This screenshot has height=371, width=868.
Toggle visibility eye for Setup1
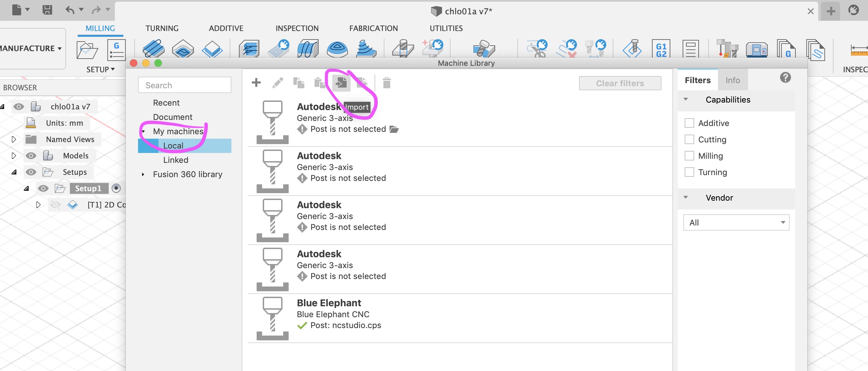(43, 188)
